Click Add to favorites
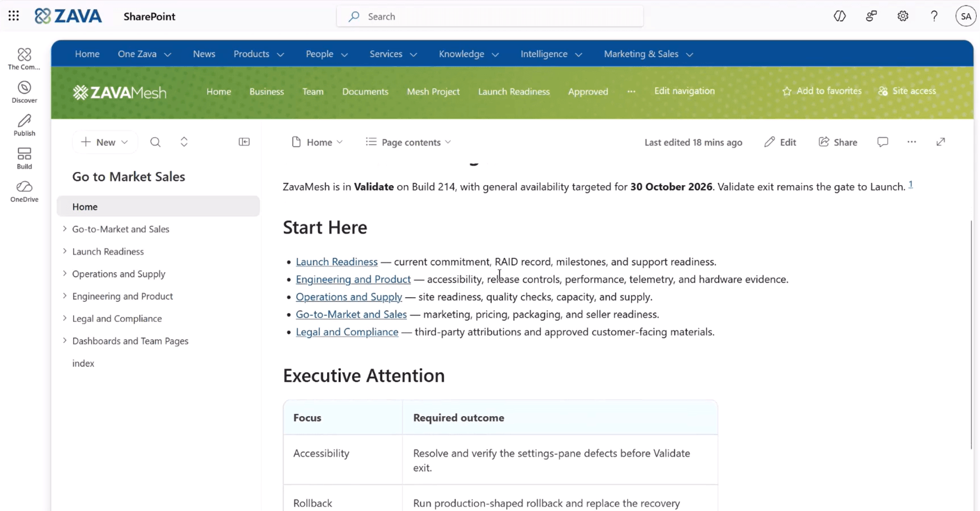980x511 pixels. coord(822,91)
